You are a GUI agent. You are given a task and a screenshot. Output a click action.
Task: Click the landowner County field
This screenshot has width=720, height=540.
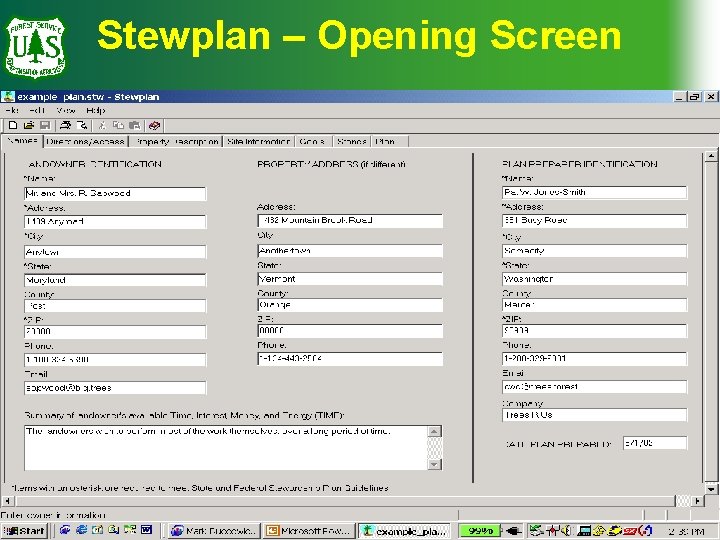115,306
